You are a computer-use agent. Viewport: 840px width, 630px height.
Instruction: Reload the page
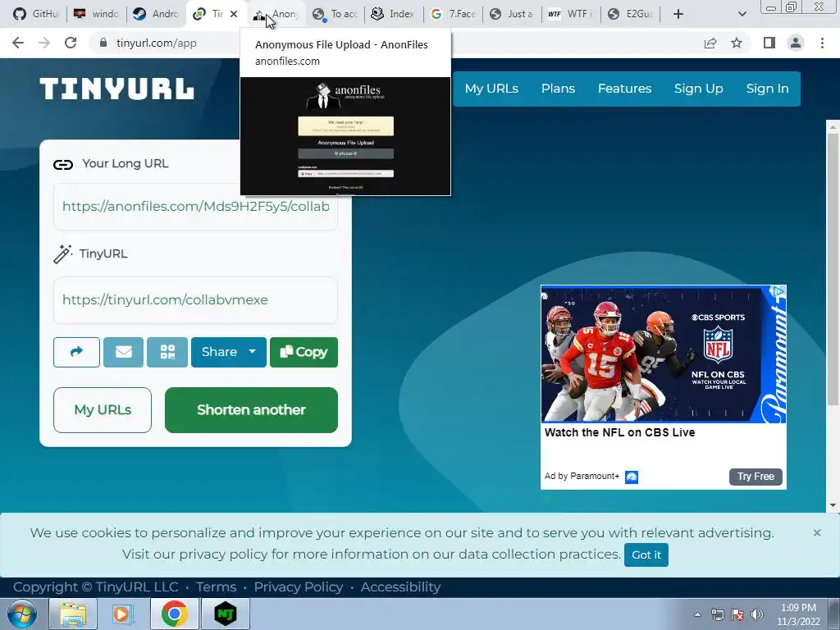click(71, 43)
